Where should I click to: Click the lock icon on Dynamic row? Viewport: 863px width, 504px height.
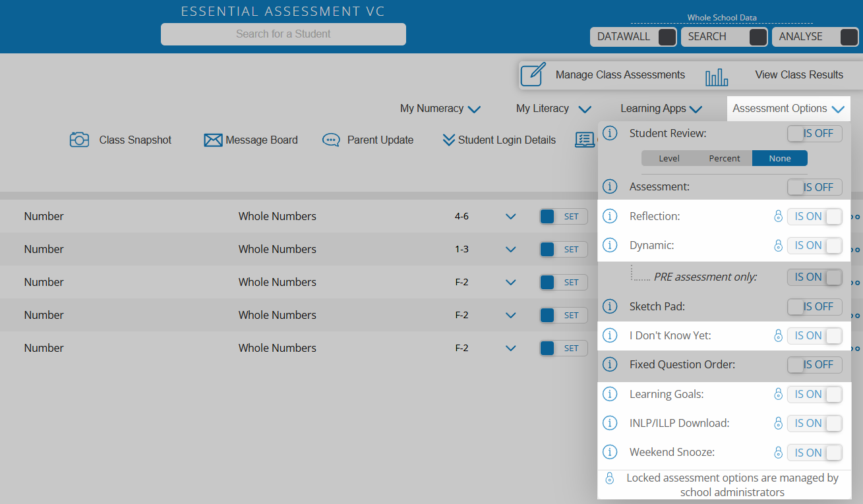click(778, 245)
